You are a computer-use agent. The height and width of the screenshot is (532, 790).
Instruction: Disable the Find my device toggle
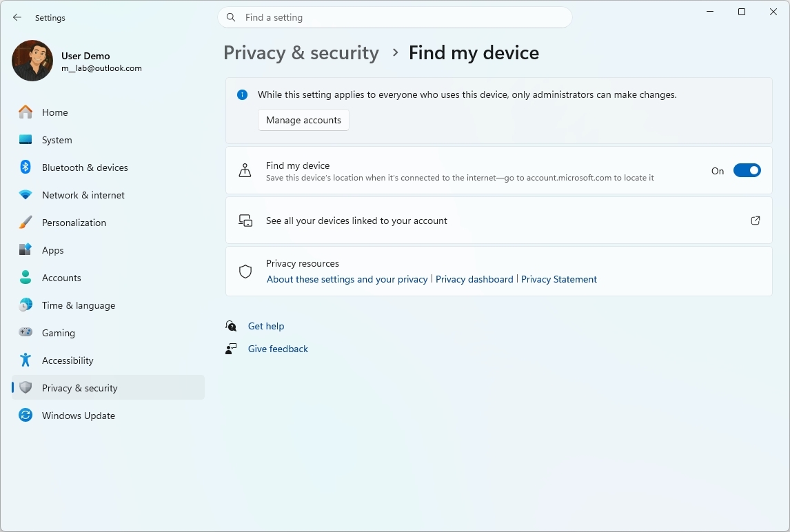[x=747, y=170]
